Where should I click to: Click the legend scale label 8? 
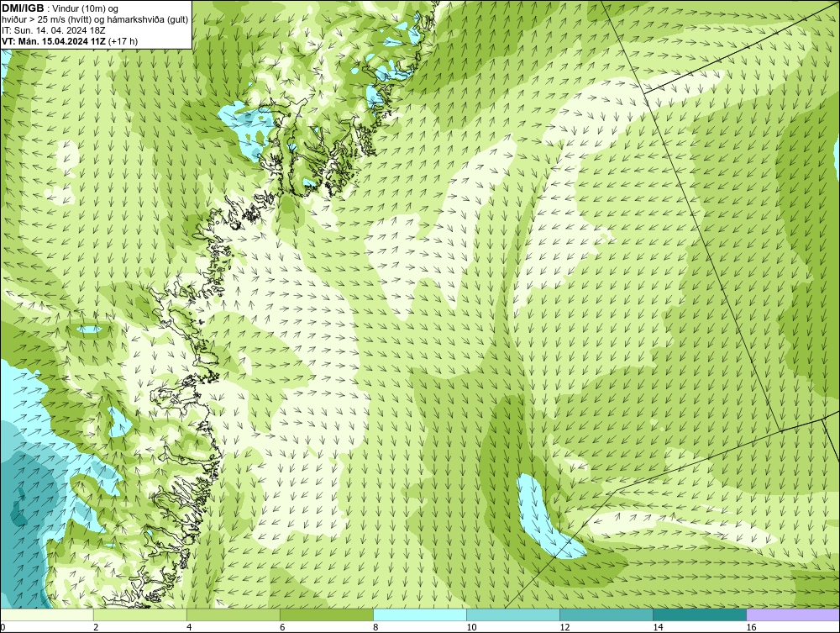click(375, 627)
